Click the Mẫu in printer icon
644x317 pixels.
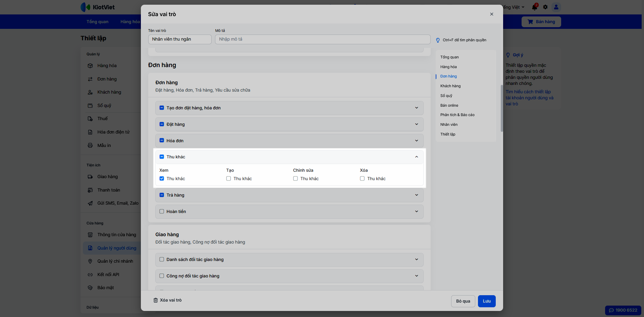90,146
